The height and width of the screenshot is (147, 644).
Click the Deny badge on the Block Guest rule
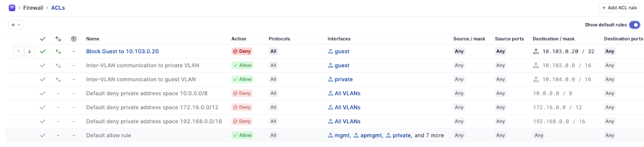pyautogui.click(x=242, y=52)
